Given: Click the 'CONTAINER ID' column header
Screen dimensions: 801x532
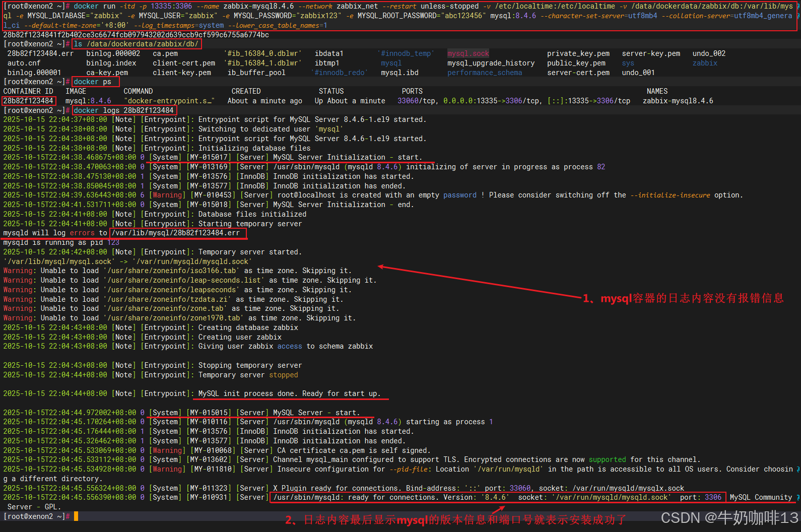Looking at the screenshot, I should pos(28,91).
